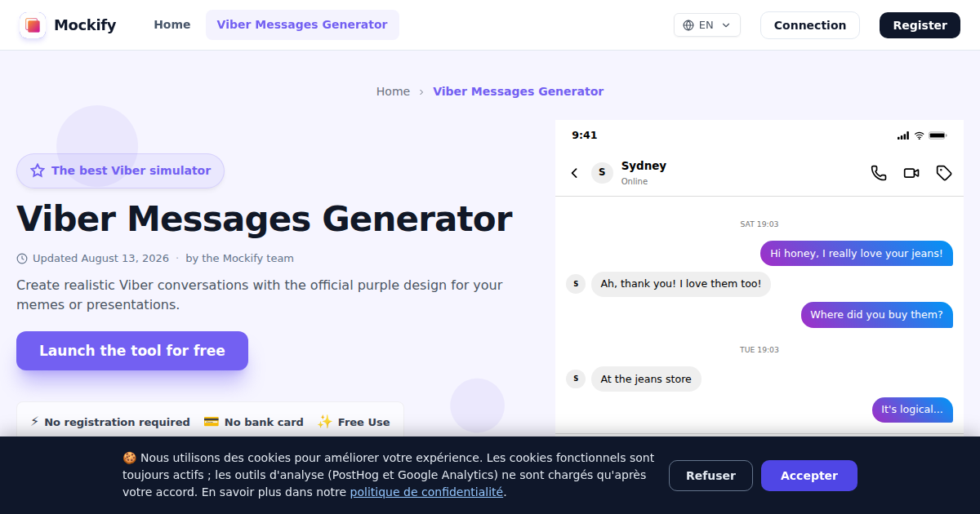Click the Mockify brand name

tap(85, 25)
